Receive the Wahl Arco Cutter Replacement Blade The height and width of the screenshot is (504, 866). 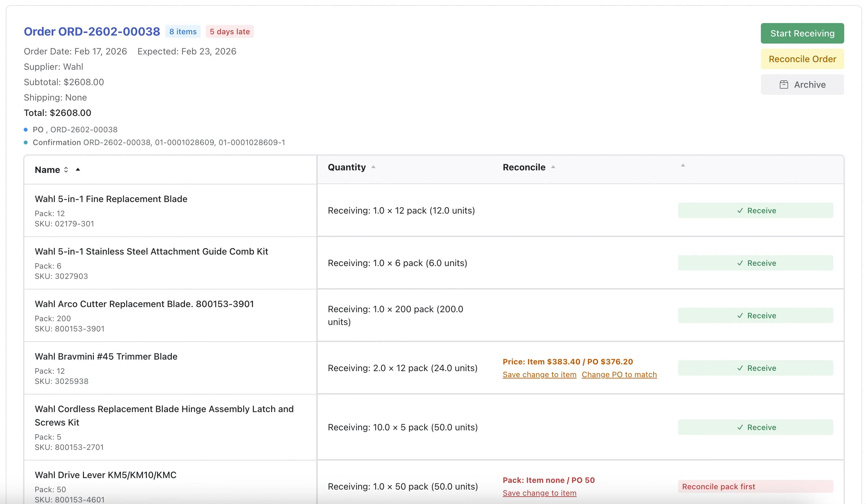[755, 315]
